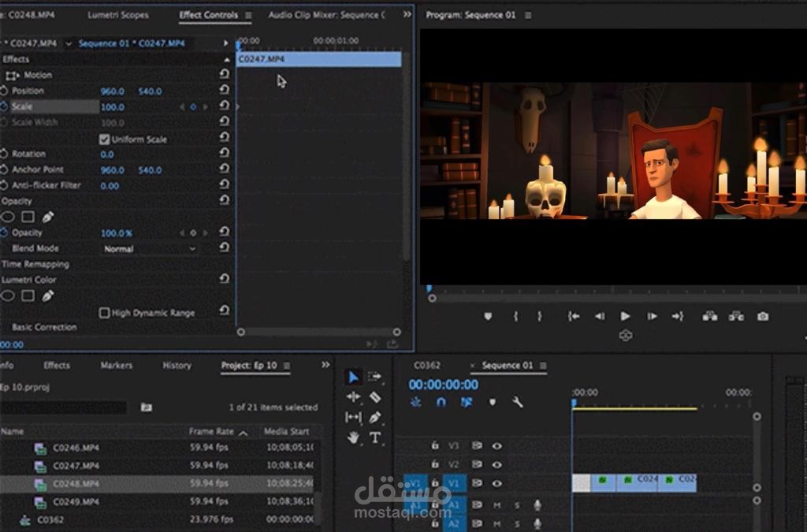Toggle the V3 track lock
The image size is (807, 532).
click(435, 445)
